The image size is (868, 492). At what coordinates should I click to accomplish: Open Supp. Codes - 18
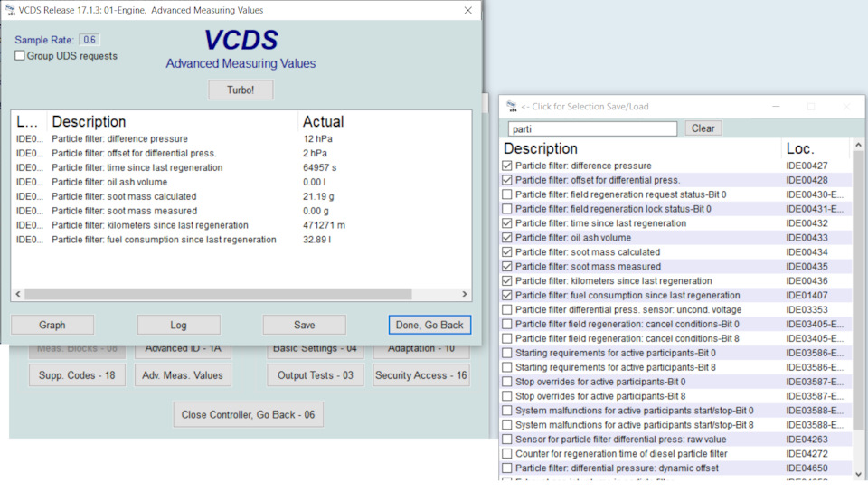[77, 375]
